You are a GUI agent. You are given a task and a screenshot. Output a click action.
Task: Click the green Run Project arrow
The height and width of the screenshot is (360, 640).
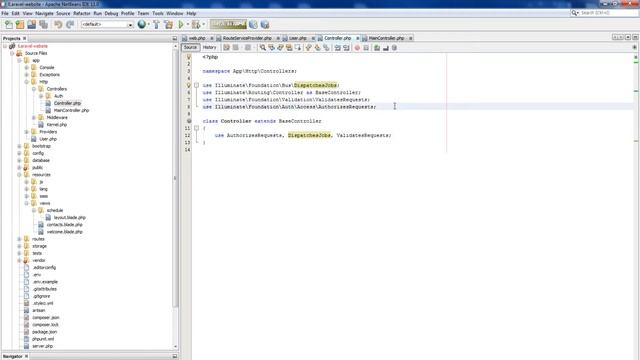181,24
